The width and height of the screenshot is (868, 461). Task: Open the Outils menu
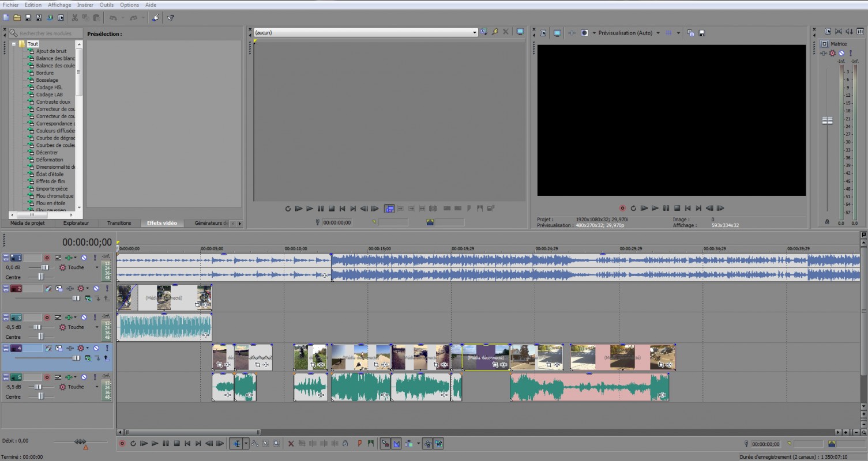107,5
